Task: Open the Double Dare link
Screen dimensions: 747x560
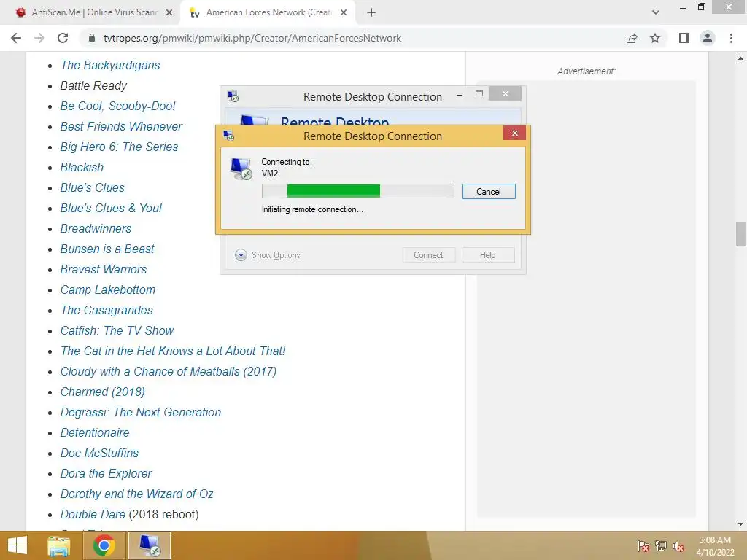Action: coord(93,515)
